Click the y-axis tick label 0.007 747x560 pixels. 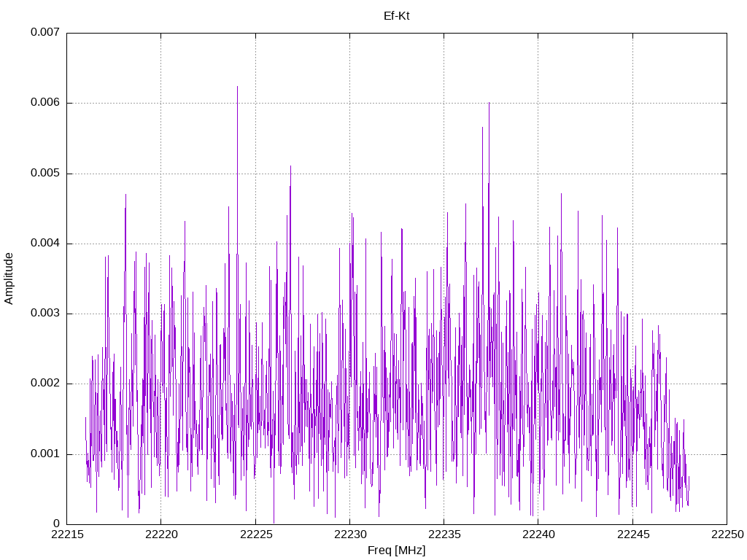pos(45,32)
